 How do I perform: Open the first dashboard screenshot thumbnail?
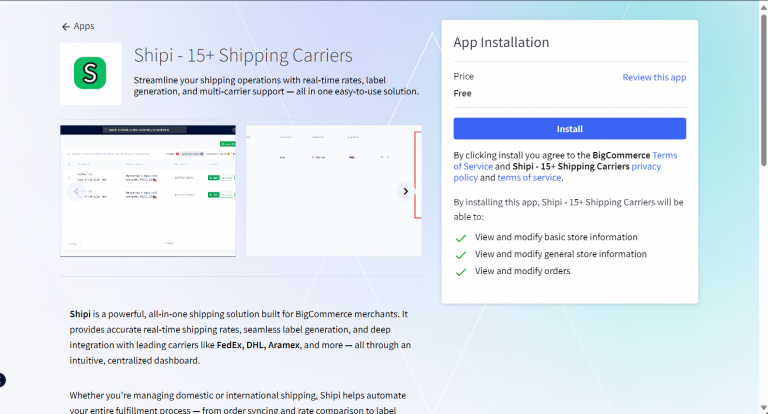click(148, 190)
